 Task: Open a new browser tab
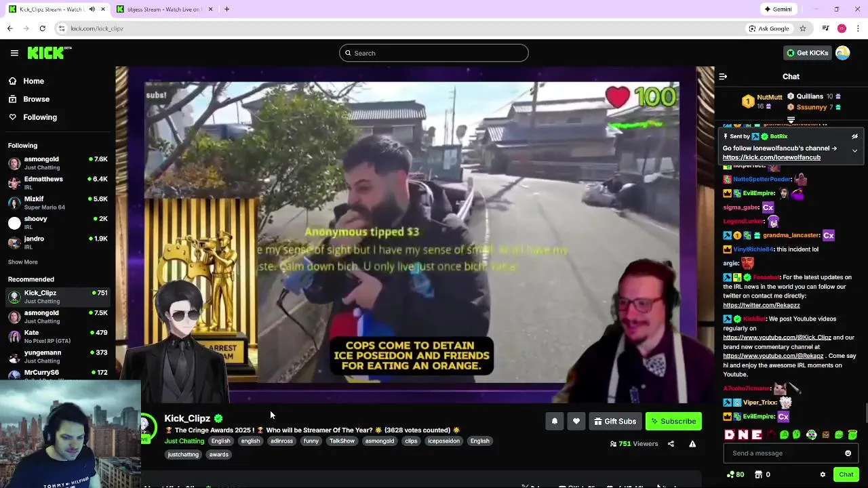tap(226, 9)
